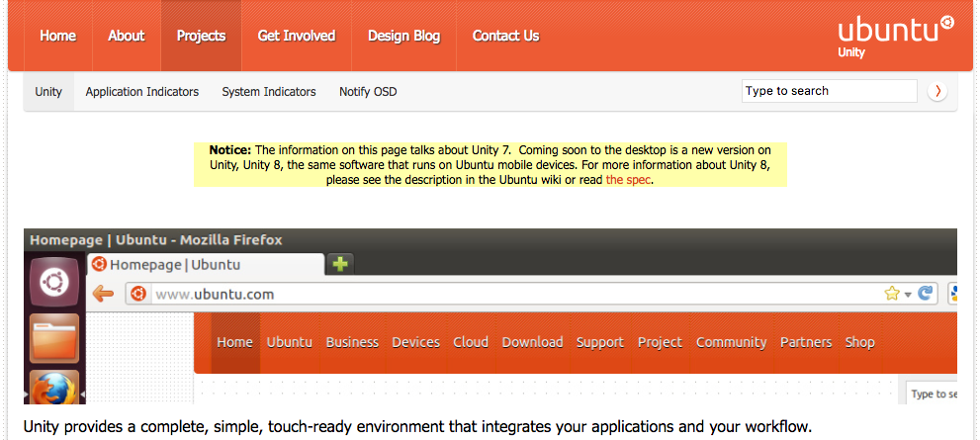The width and height of the screenshot is (980, 440).
Task: Select Cloud in ubuntu.com menu
Action: (x=471, y=342)
